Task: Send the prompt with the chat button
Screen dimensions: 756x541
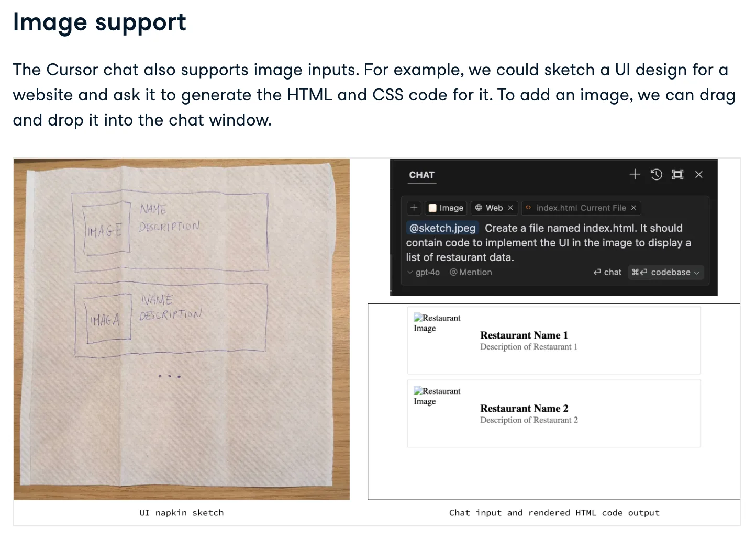Action: click(607, 272)
